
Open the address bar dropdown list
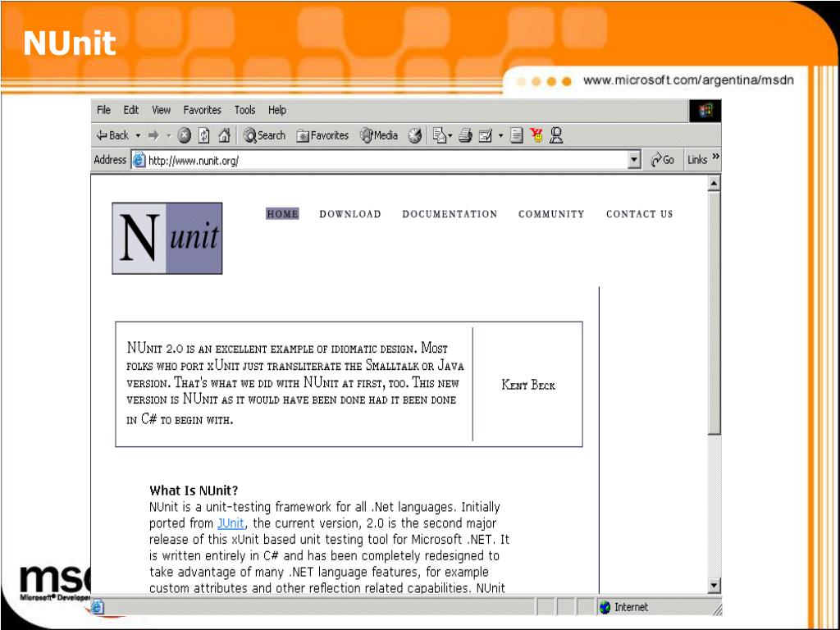click(x=634, y=160)
